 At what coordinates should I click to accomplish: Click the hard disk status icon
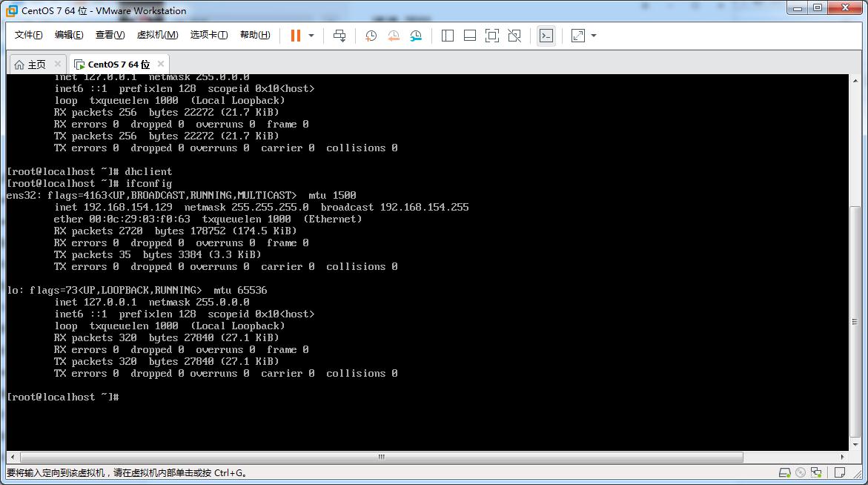click(x=785, y=472)
